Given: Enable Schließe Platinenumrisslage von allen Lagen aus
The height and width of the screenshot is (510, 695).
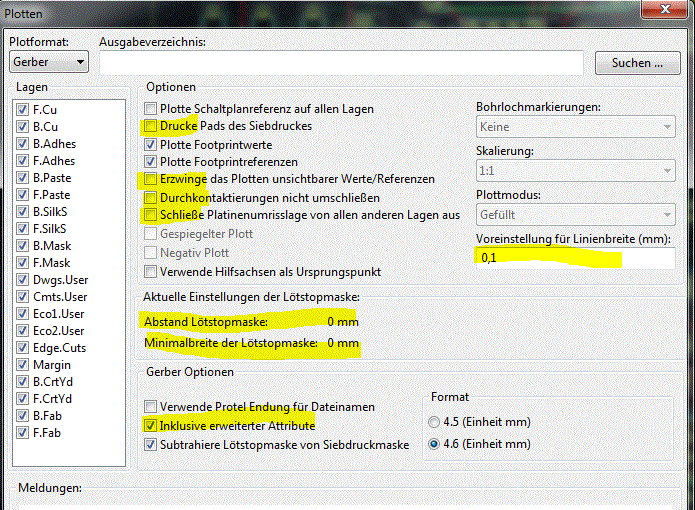Looking at the screenshot, I should [151, 215].
